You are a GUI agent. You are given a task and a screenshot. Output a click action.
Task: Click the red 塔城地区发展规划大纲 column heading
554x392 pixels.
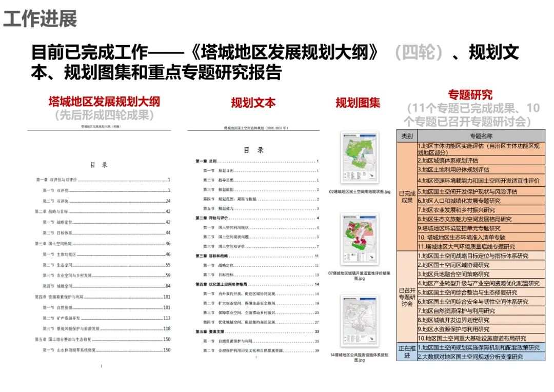(x=104, y=101)
